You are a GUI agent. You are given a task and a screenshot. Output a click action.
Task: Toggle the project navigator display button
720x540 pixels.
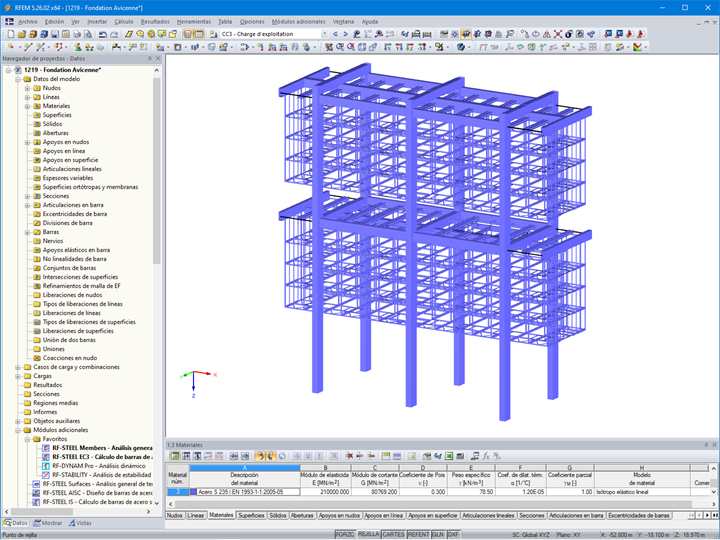(x=188, y=34)
